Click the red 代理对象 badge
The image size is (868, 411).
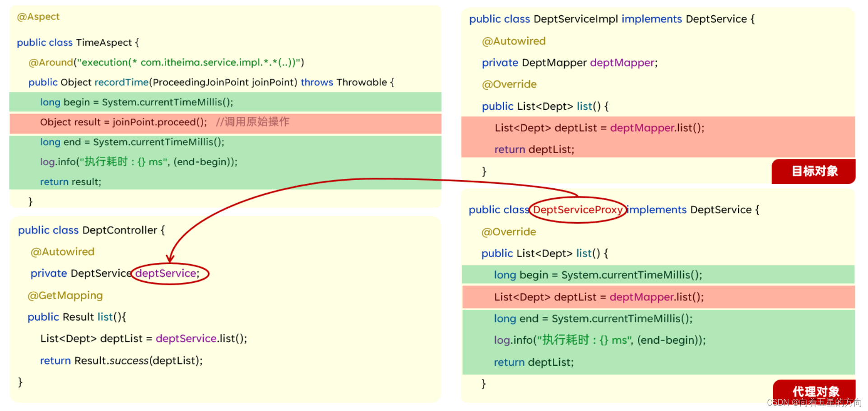point(814,392)
